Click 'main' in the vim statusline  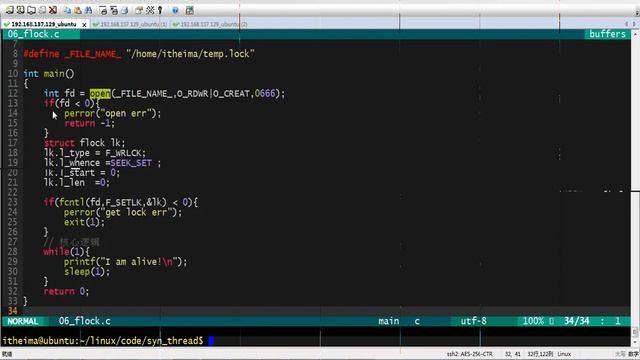point(389,321)
